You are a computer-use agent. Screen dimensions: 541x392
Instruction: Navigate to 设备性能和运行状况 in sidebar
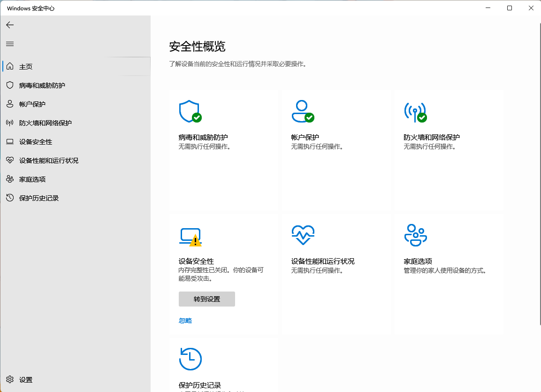[76, 161]
